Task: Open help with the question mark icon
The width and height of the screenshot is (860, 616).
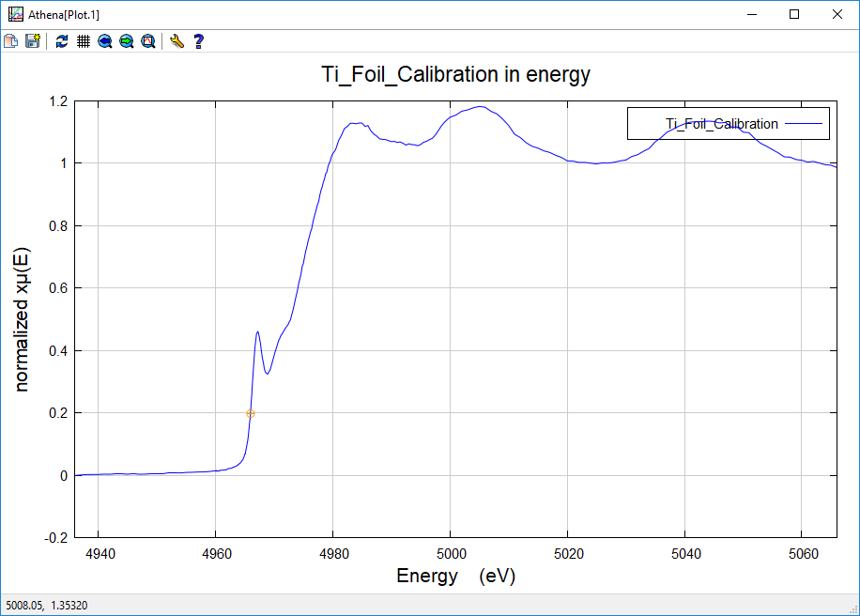Action: [x=198, y=41]
